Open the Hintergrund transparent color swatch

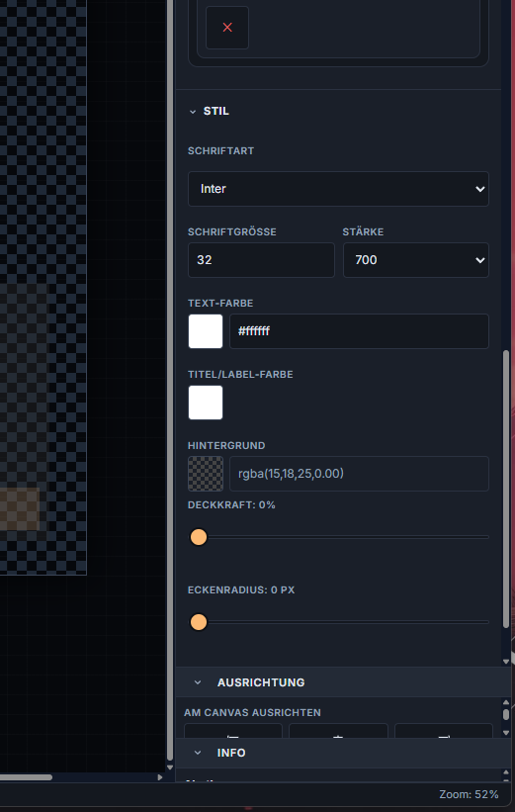tap(206, 474)
